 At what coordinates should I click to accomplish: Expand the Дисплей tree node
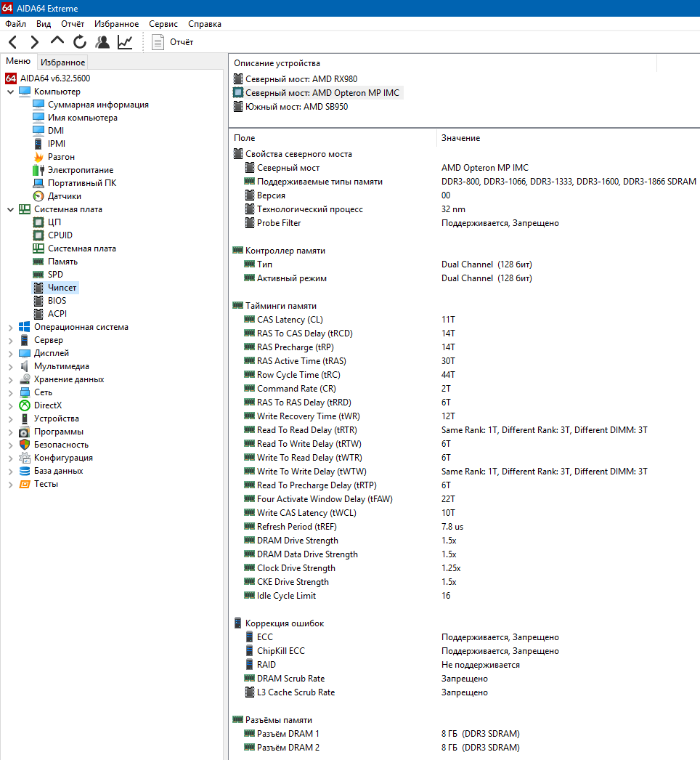point(11,353)
